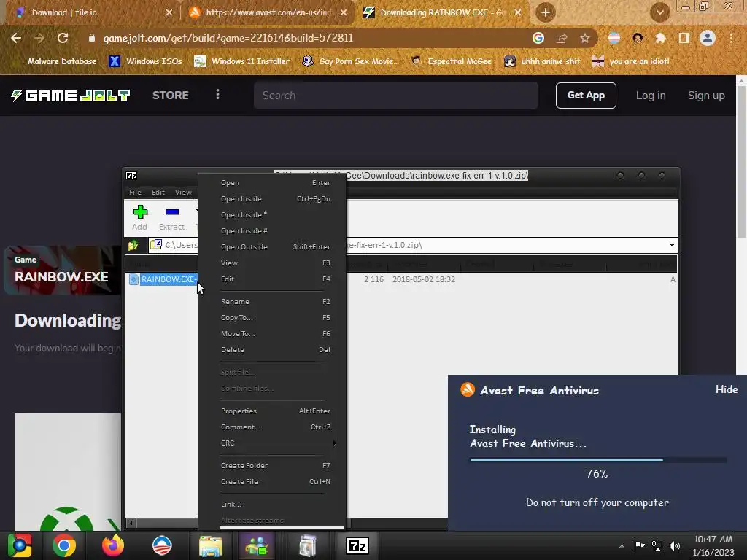Open Windows 11 Installer bookmark

pyautogui.click(x=242, y=61)
